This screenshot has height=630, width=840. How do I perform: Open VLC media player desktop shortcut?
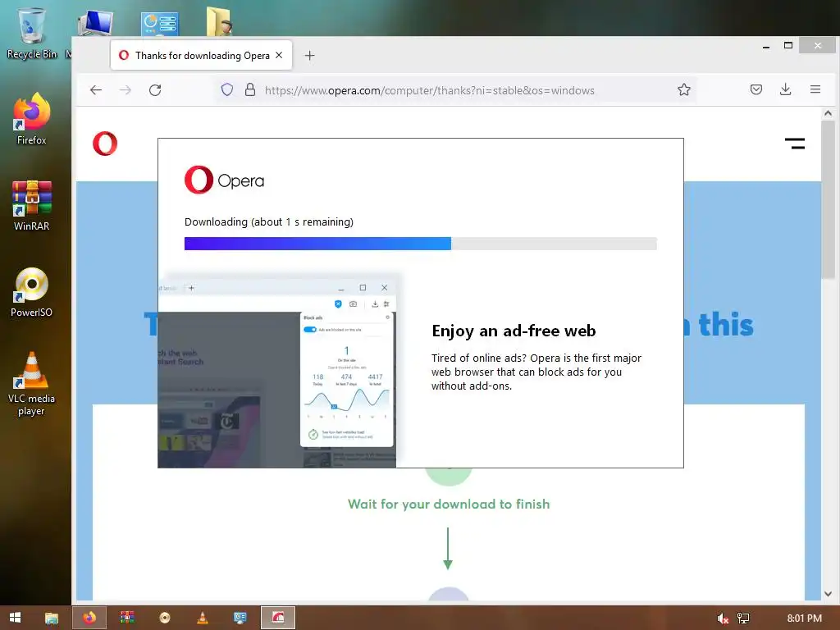coord(31,384)
